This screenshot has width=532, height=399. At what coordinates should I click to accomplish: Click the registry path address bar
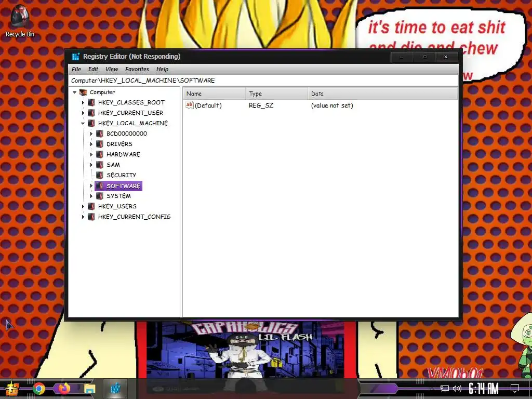(x=263, y=81)
